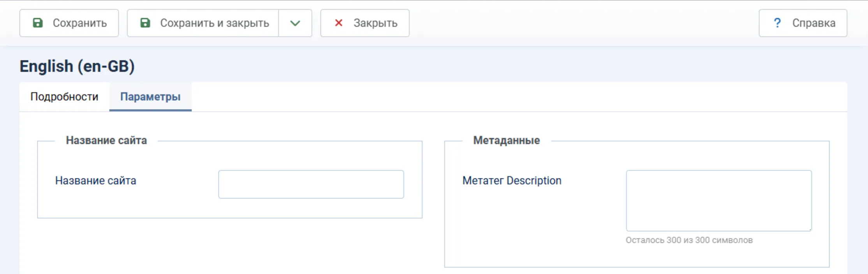The height and width of the screenshot is (274, 868).
Task: Select the Параметры tab
Action: click(150, 97)
